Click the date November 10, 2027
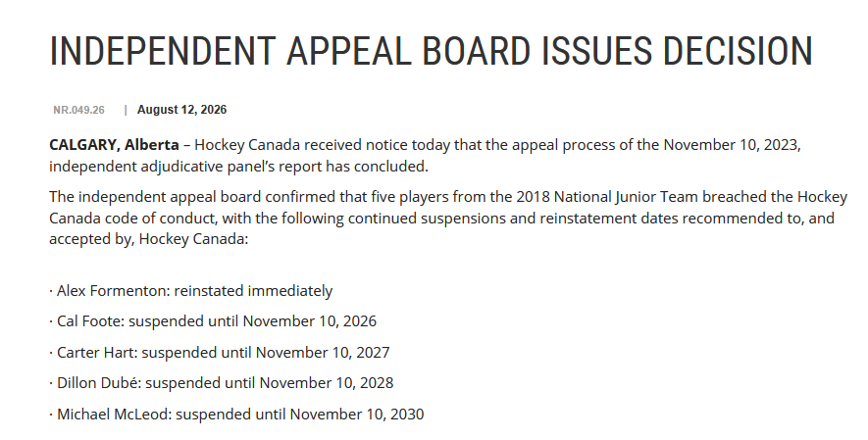868x440 pixels. point(324,352)
